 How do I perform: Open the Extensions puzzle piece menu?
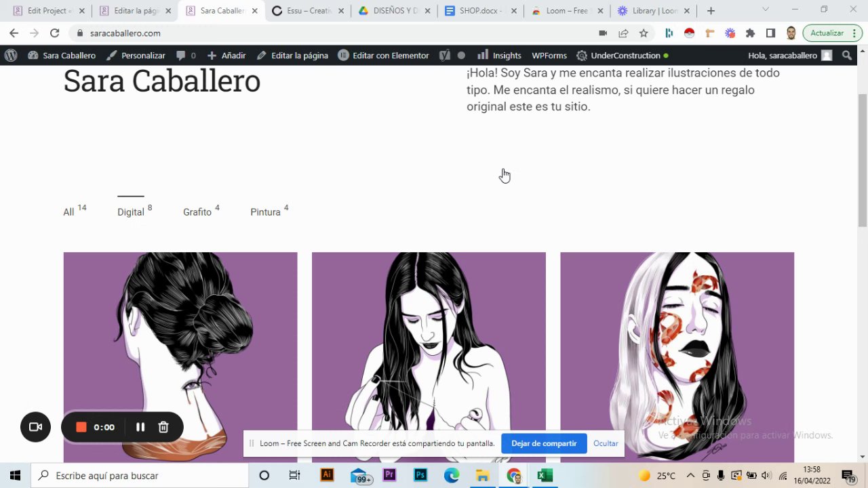[x=750, y=33]
